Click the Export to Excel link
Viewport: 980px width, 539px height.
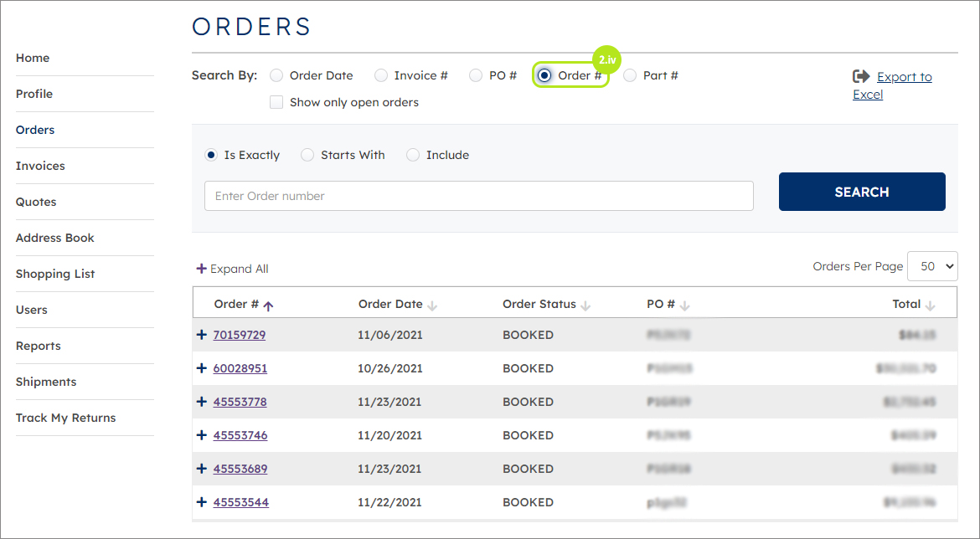(x=893, y=85)
